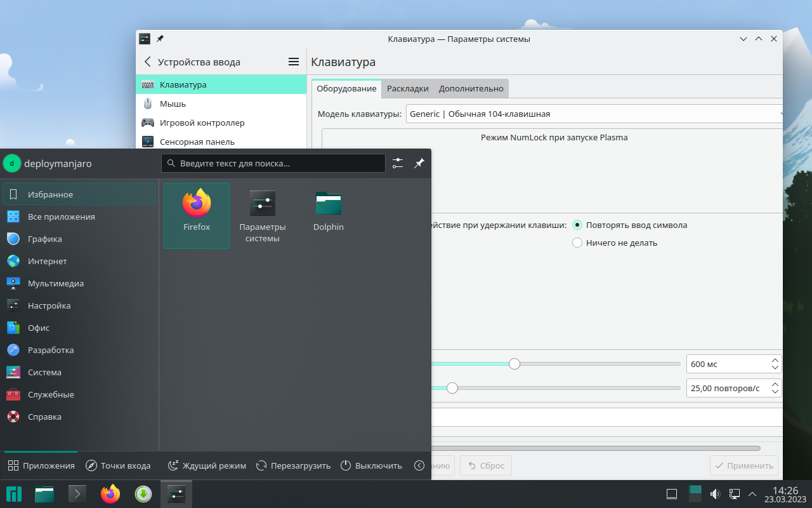
Task: Open the Система category
Action: (x=79, y=372)
